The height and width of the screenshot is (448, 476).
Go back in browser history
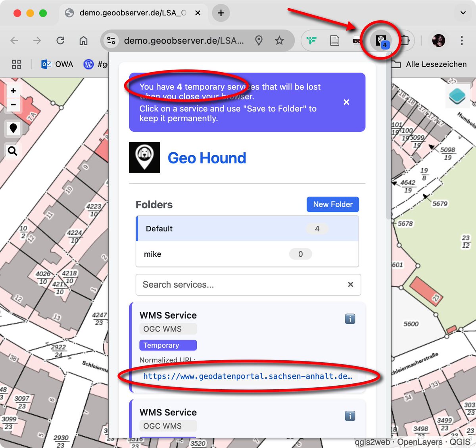click(15, 40)
